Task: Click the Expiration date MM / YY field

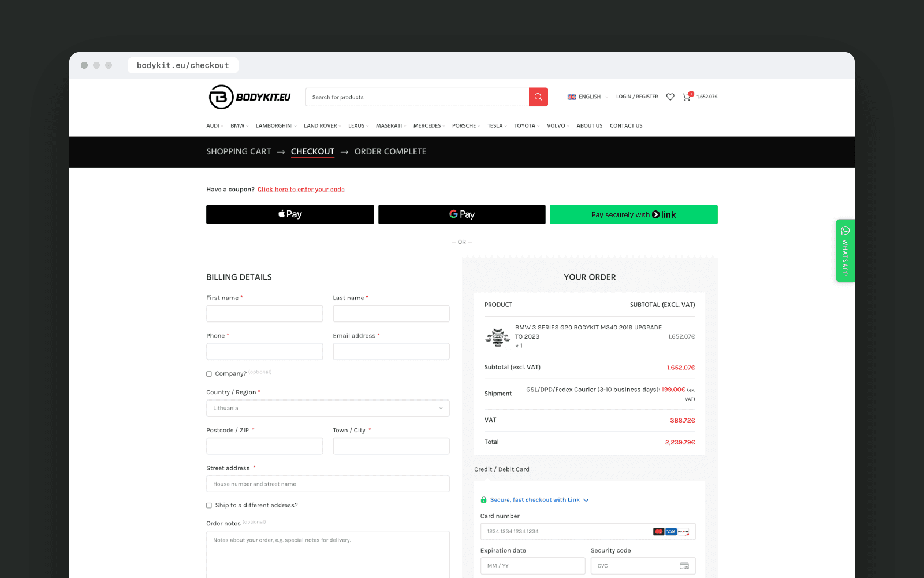Action: (x=532, y=566)
